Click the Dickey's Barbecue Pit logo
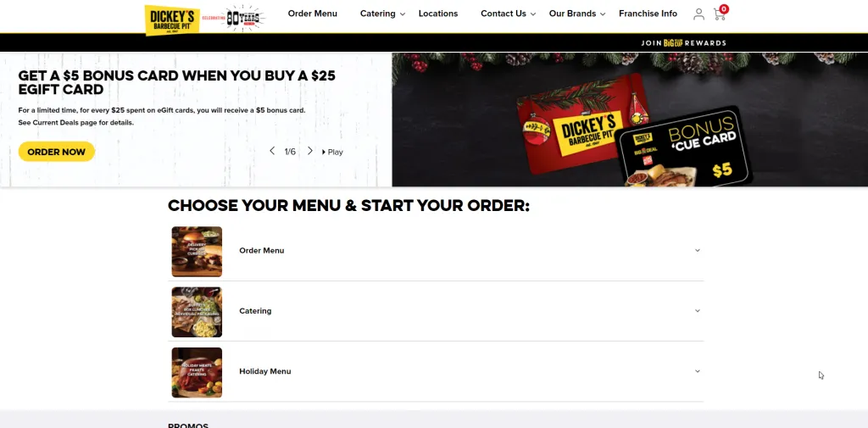The height and width of the screenshot is (428, 868). [x=172, y=20]
